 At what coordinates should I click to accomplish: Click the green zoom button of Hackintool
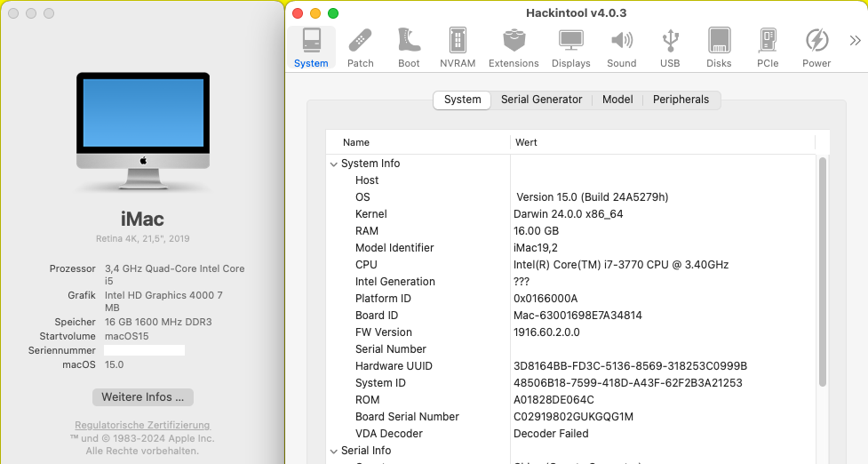332,13
